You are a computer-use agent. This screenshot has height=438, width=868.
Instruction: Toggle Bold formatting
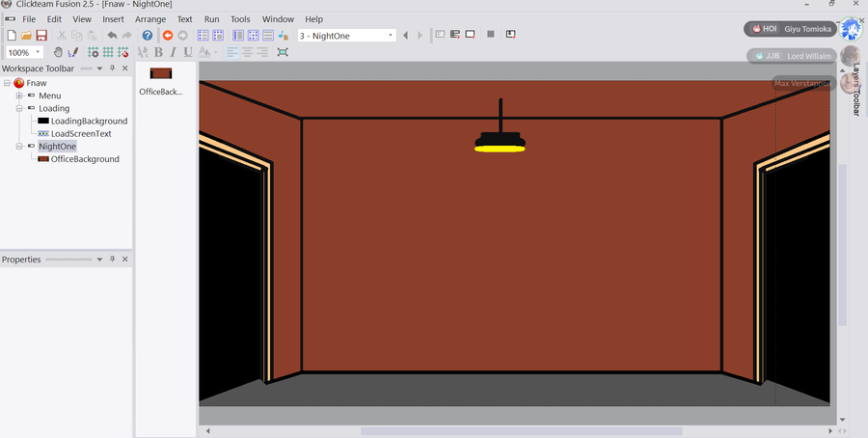click(158, 52)
